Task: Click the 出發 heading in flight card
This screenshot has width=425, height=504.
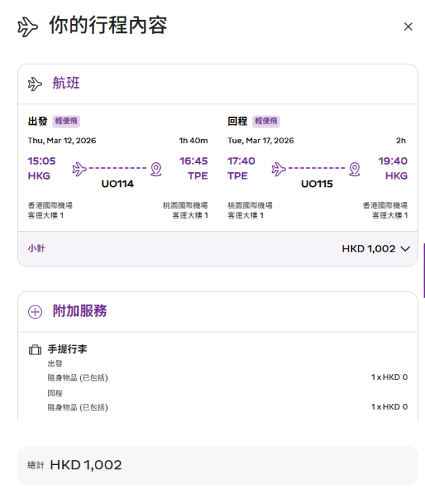Action: (x=38, y=121)
